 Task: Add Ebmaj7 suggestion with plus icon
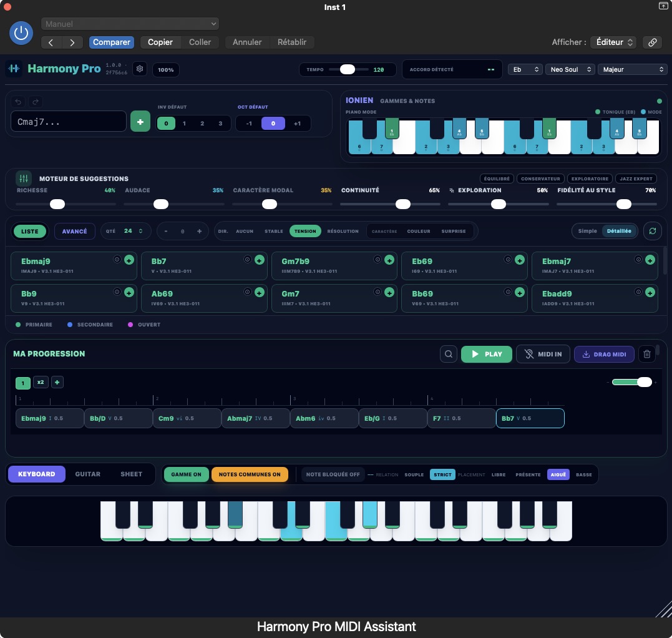pos(650,260)
